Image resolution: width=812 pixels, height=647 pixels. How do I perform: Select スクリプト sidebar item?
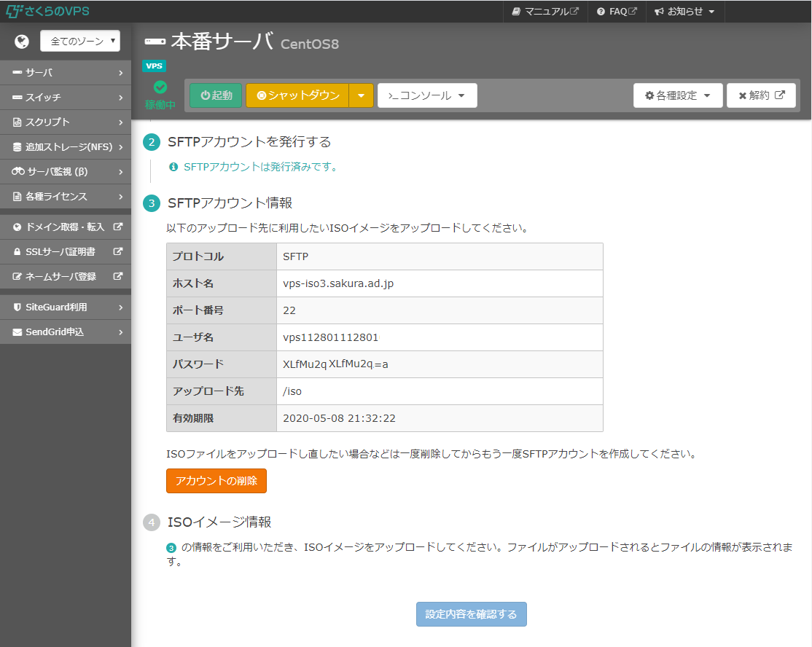66,122
